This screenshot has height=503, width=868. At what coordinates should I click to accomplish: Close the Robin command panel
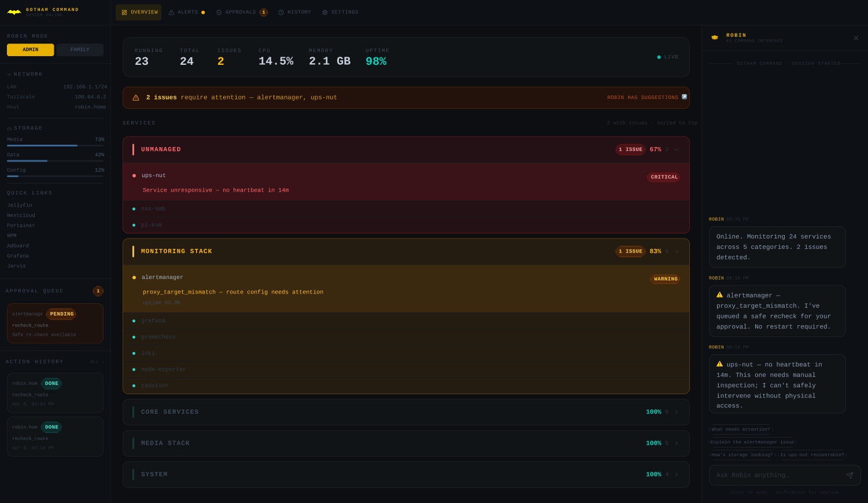[856, 38]
